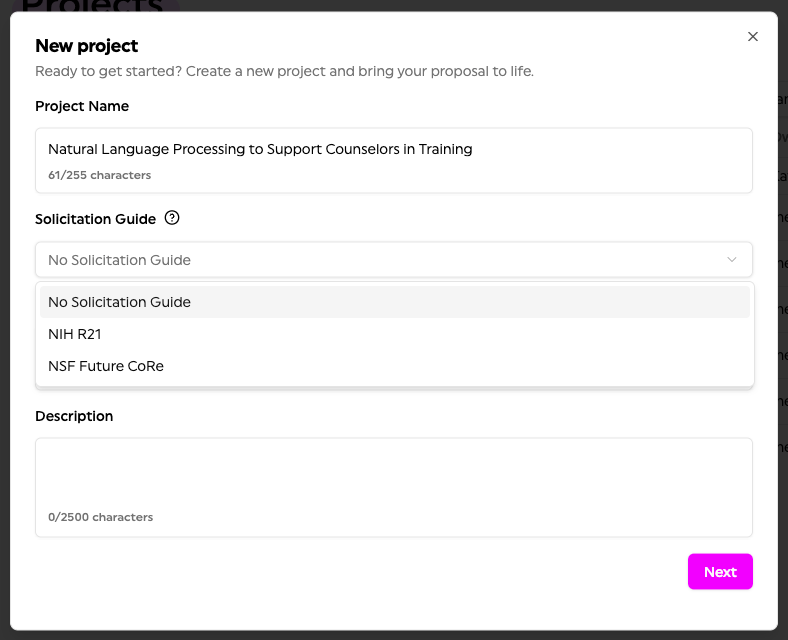This screenshot has width=788, height=640.
Task: Choose the NIH R21 option
Action: pos(75,334)
